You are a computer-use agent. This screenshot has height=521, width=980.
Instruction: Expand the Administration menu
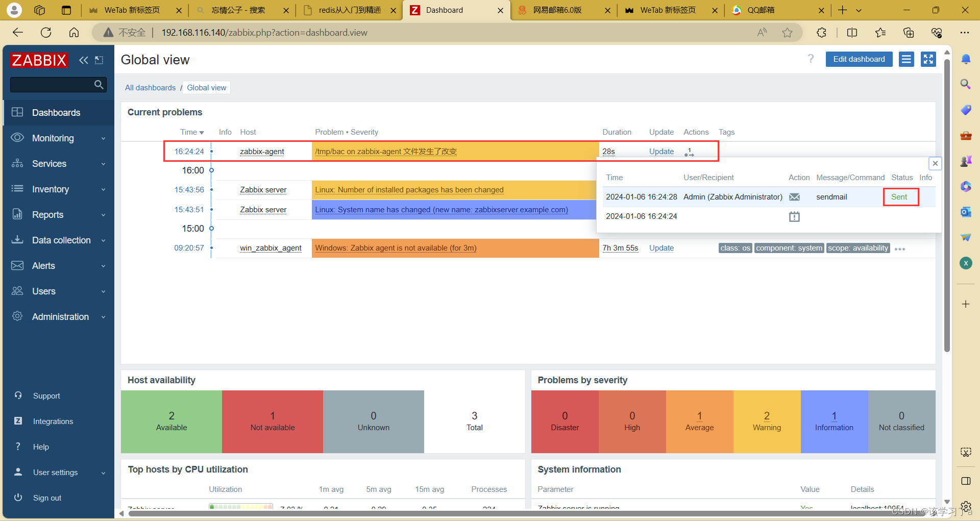tap(59, 317)
